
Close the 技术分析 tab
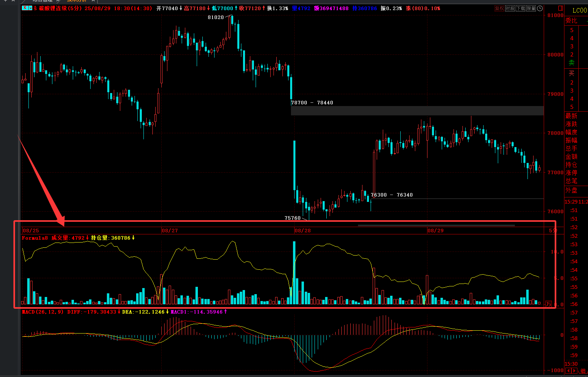click(x=93, y=1)
